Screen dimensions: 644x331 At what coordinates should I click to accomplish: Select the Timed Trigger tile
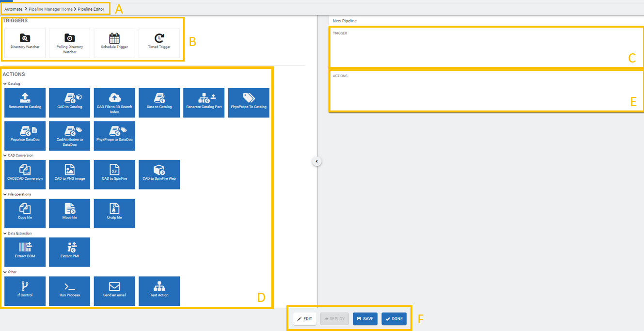(159, 43)
